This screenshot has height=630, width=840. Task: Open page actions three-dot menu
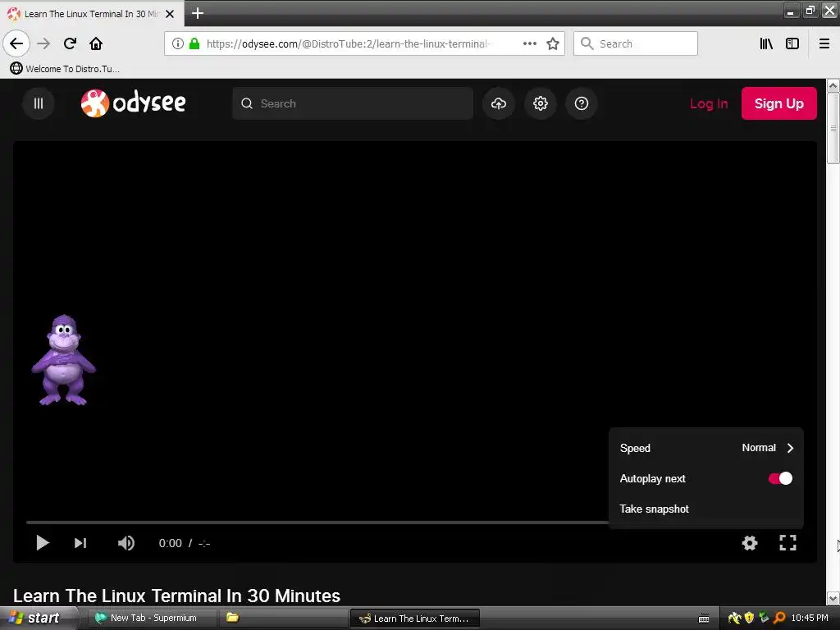point(529,43)
